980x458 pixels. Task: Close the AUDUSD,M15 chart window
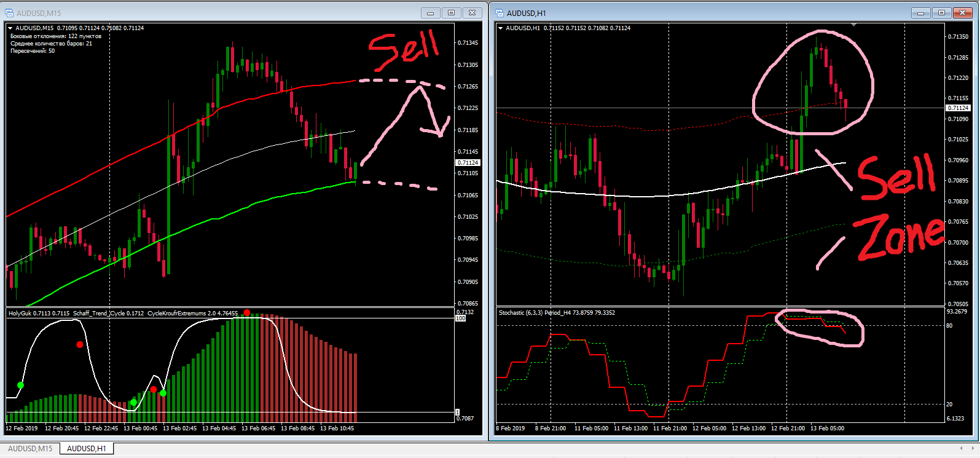pos(472,13)
